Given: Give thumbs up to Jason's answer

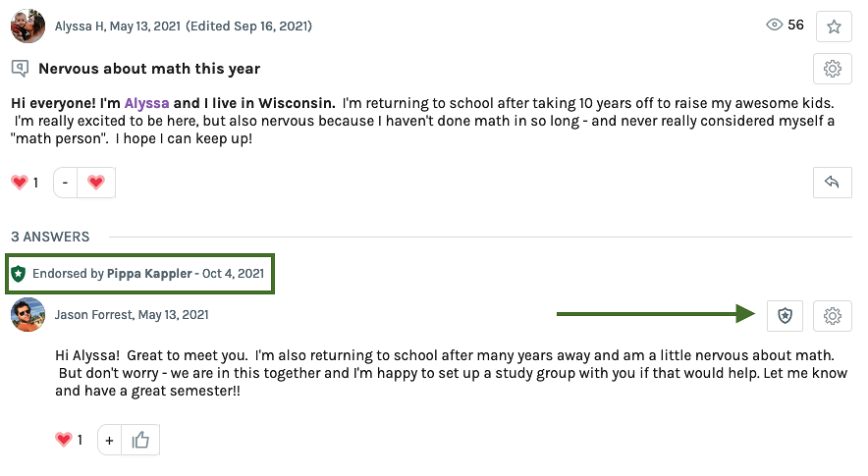Looking at the screenshot, I should coord(140,440).
